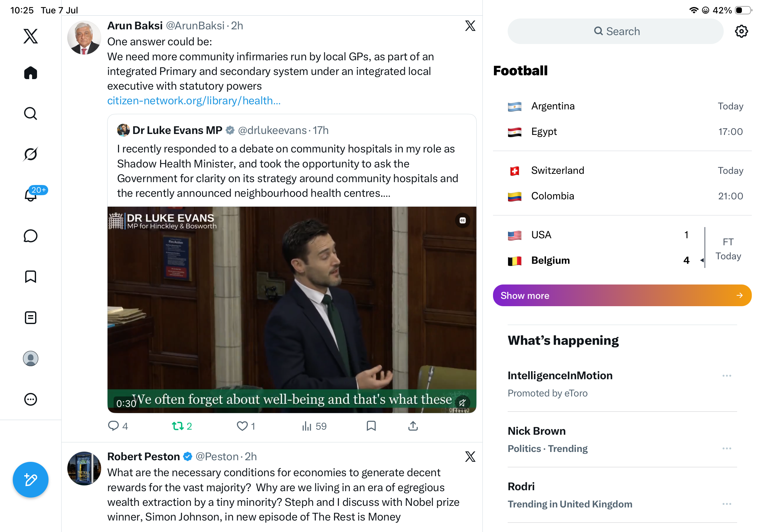Image resolution: width=762 pixels, height=532 pixels.
Task: Open the Lists icon in sidebar
Action: pos(31,318)
